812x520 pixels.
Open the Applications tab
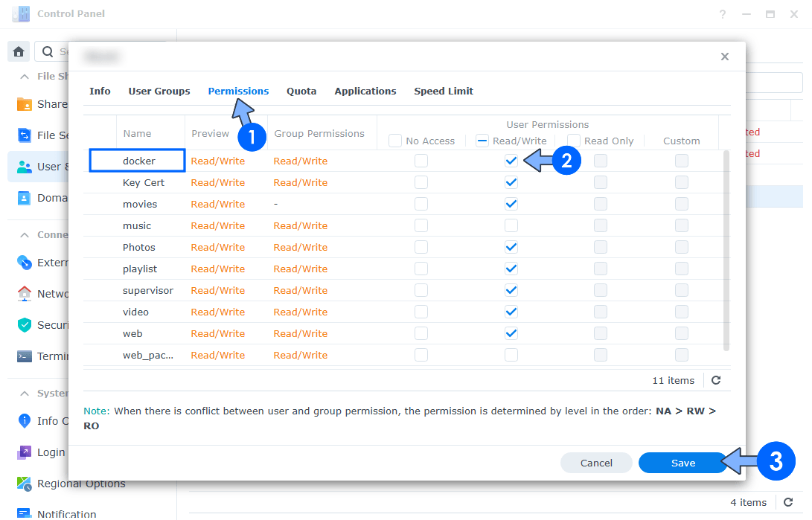point(365,91)
